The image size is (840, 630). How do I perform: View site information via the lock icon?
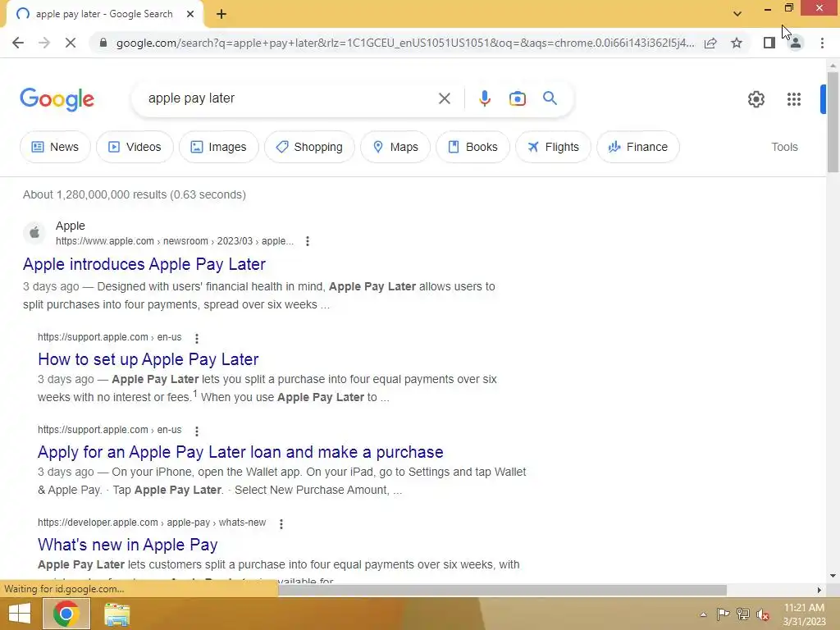(x=103, y=43)
